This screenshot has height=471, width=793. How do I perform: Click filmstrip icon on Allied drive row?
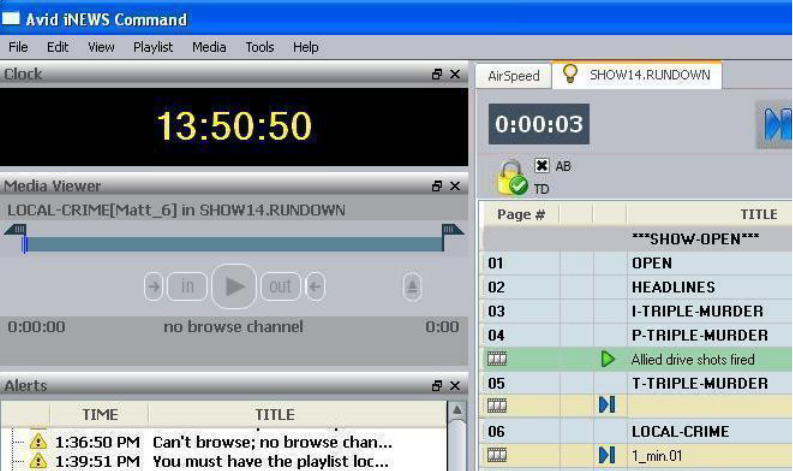(x=497, y=359)
